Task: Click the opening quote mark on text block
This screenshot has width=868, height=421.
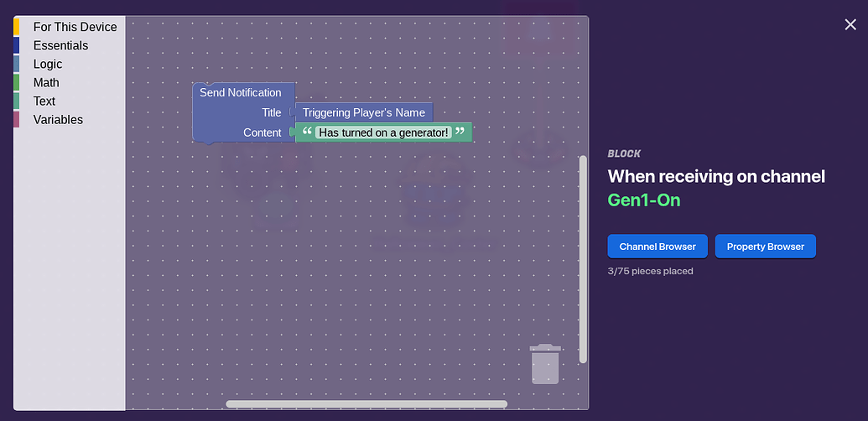Action: [x=307, y=132]
